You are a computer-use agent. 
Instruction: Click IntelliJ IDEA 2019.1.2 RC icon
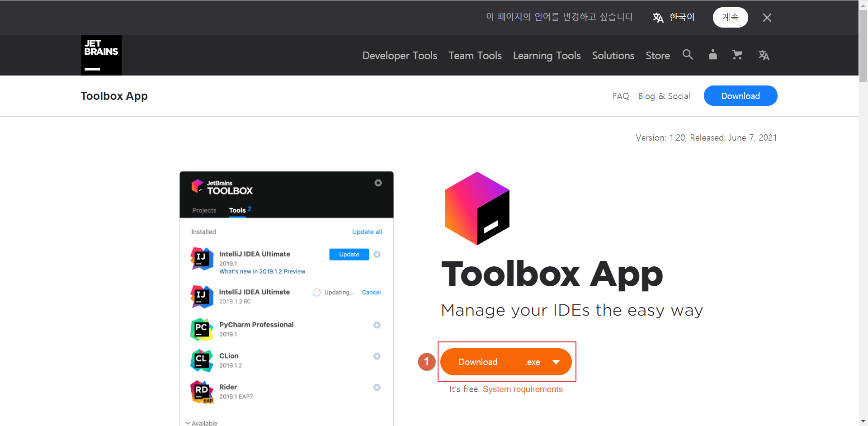point(202,297)
